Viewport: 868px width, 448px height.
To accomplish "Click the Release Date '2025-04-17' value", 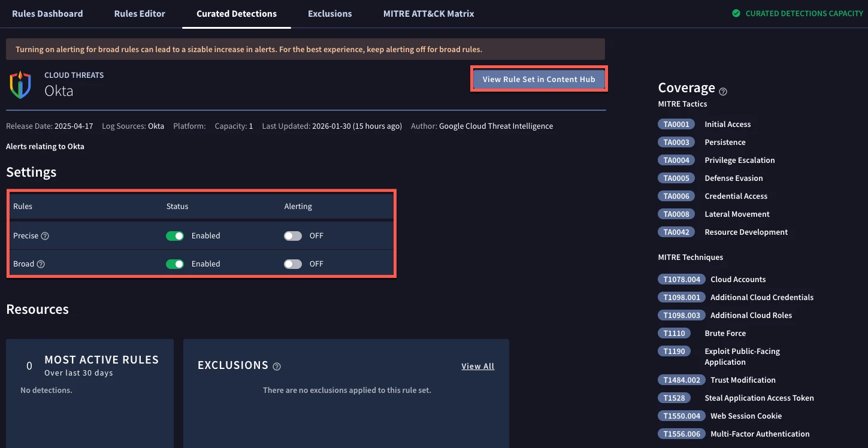I will coord(74,126).
